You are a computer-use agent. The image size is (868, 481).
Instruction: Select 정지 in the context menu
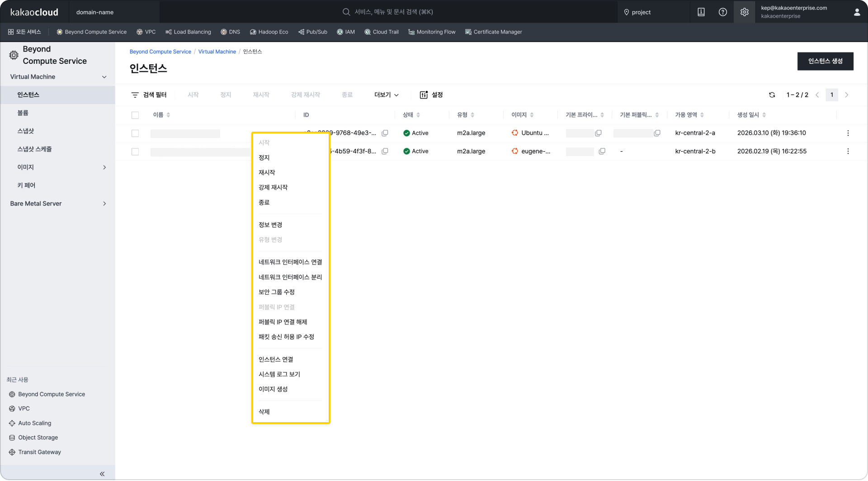[264, 157]
